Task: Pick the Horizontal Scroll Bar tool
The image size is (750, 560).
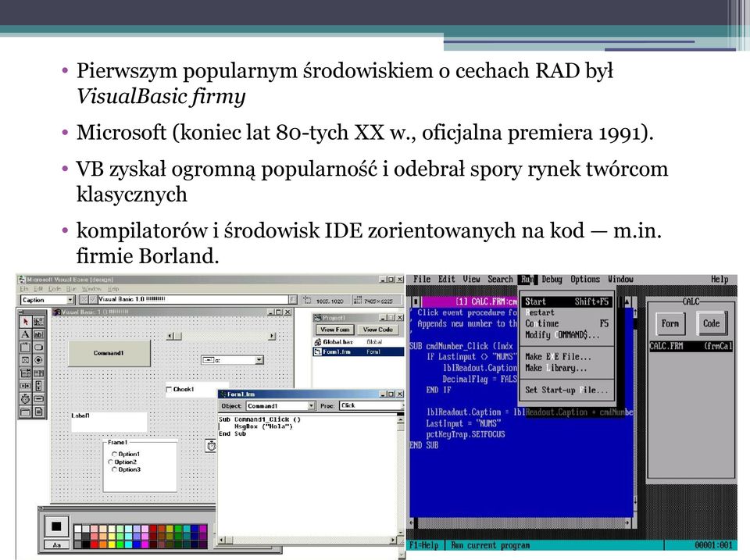Action: 25,386
